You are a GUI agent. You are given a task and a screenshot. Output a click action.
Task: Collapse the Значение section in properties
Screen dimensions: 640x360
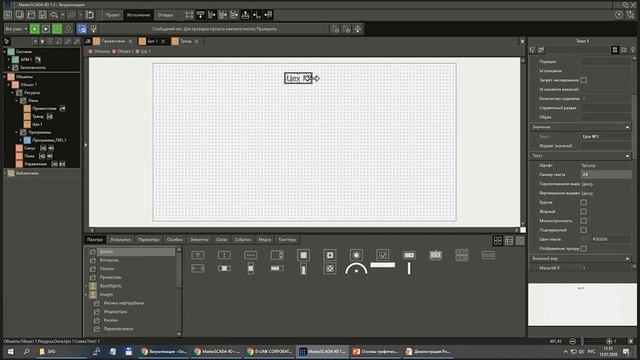[x=628, y=127]
